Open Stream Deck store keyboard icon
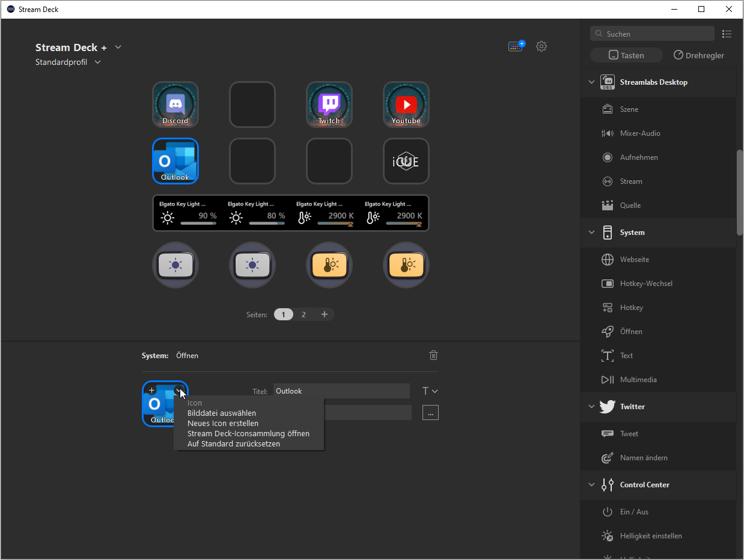Image resolution: width=744 pixels, height=560 pixels. tap(516, 46)
